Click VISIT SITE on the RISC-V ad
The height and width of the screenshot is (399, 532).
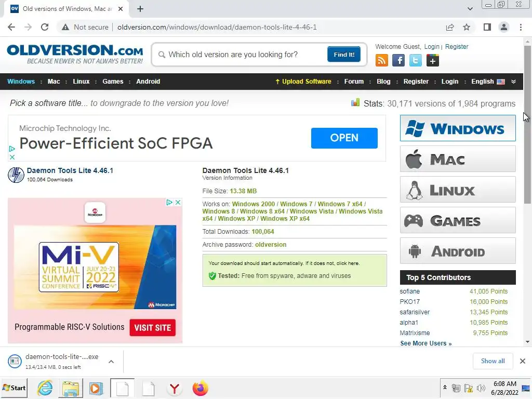click(x=152, y=327)
